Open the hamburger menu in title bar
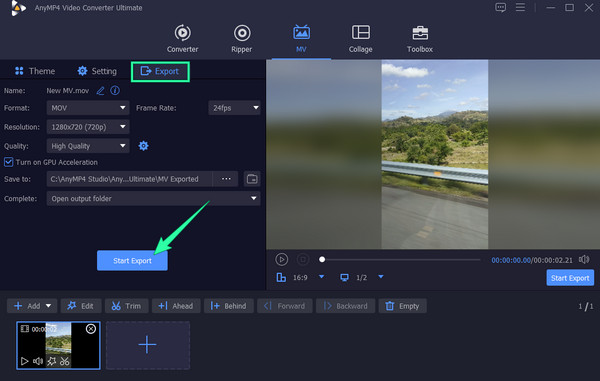 point(520,7)
